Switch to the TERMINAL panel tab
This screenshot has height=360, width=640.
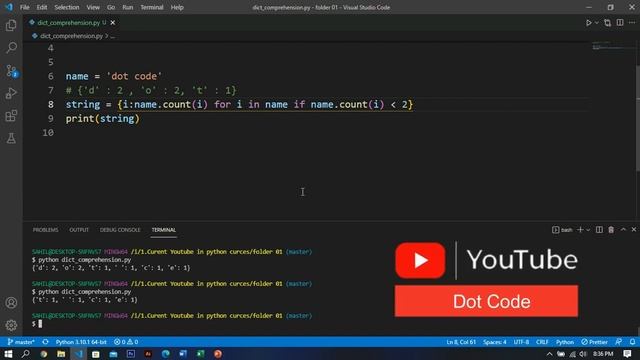pos(164,230)
